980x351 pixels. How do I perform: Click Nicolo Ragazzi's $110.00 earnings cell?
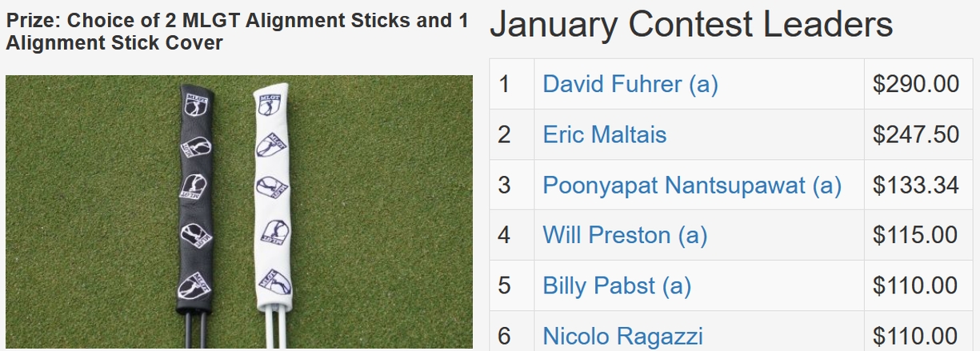click(916, 336)
